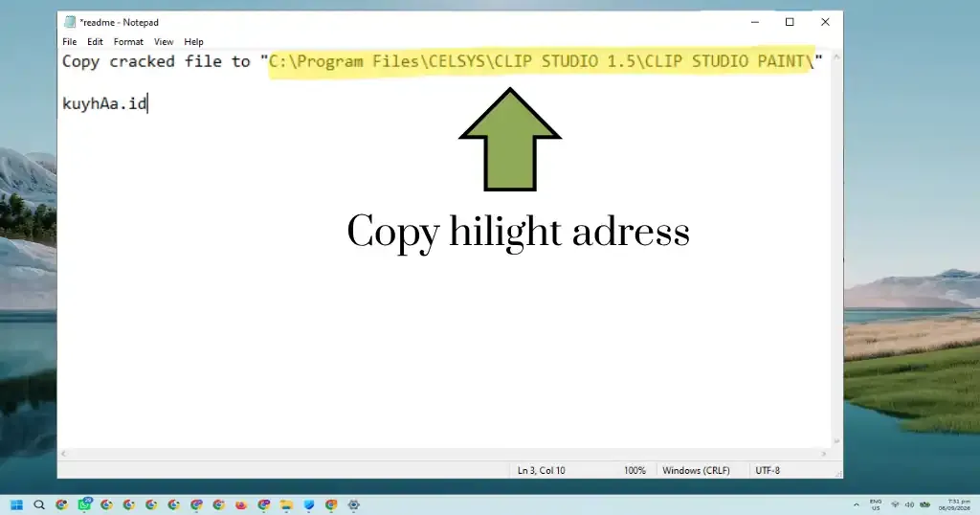Open the View menu

click(164, 42)
